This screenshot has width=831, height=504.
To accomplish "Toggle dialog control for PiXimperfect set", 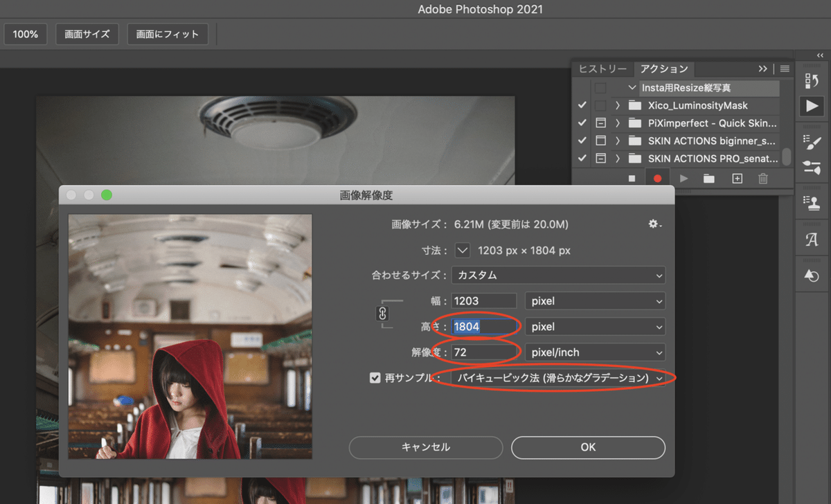I will click(600, 123).
